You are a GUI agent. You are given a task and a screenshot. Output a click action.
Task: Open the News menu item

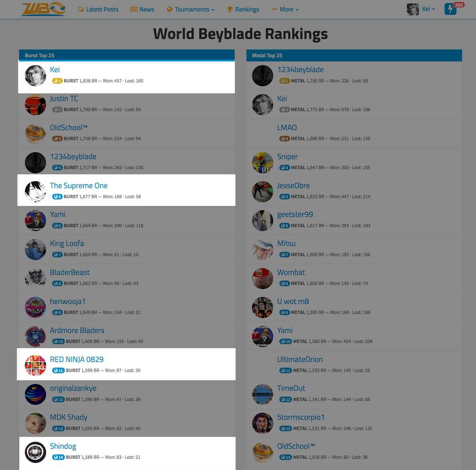click(x=143, y=10)
